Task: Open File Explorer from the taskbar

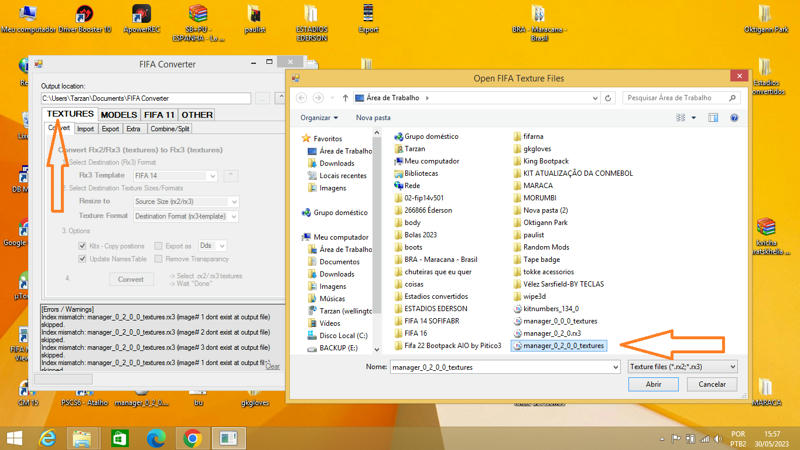Action: click(82, 438)
